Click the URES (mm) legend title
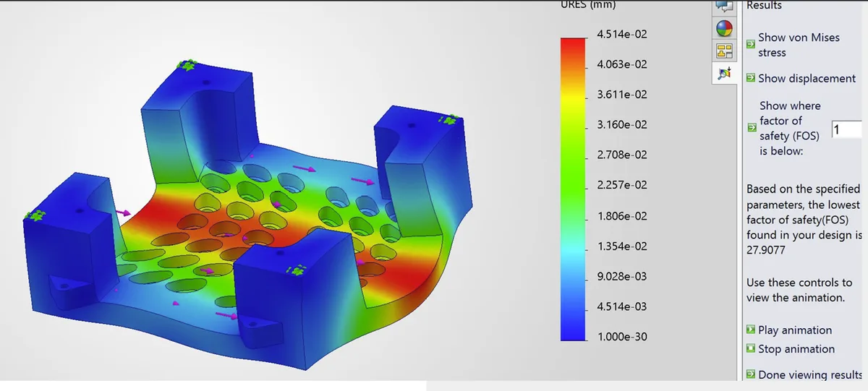 [x=588, y=5]
